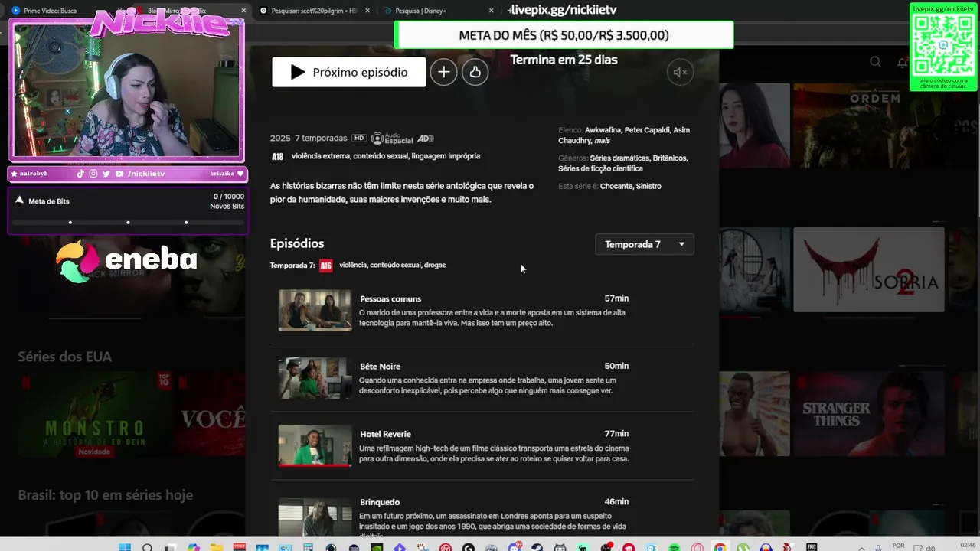Viewport: 980px width, 551px height.
Task: Open Spotify from taskbar
Action: tap(675, 547)
